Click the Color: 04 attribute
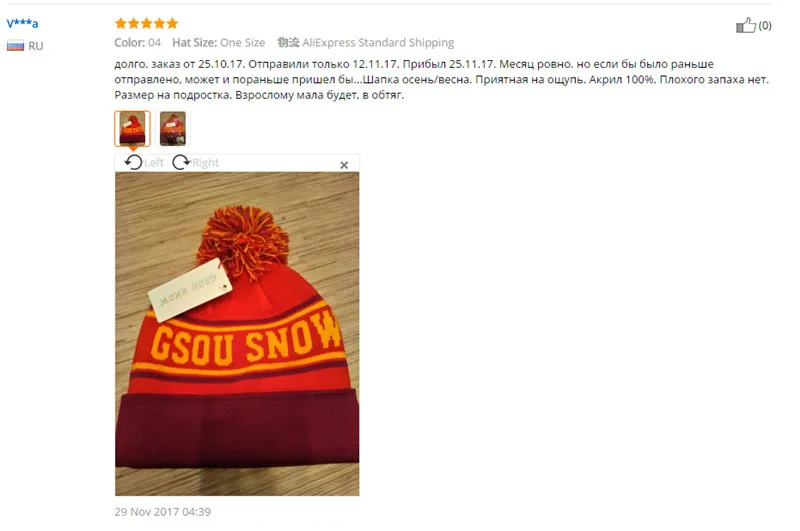Image resolution: width=800 pixels, height=531 pixels. point(138,42)
